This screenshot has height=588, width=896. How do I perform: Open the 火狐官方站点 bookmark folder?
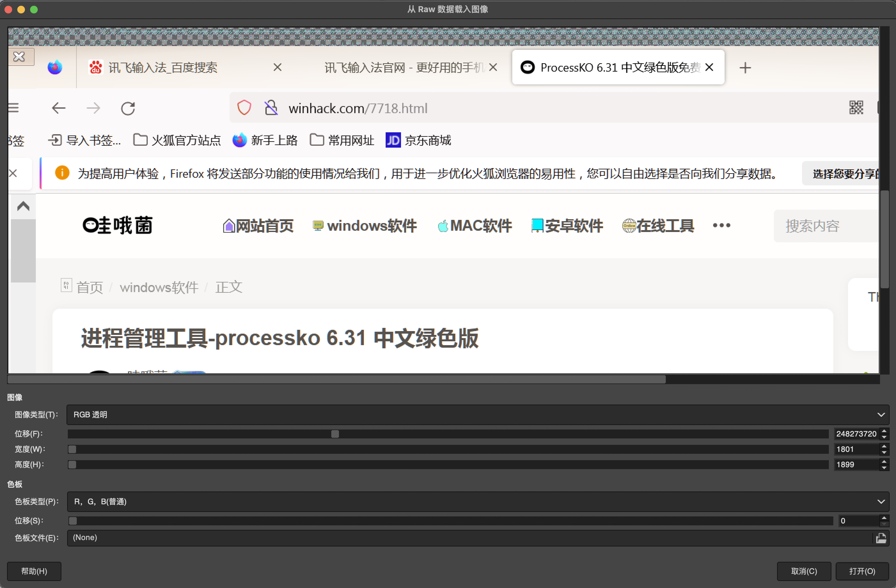pos(177,140)
